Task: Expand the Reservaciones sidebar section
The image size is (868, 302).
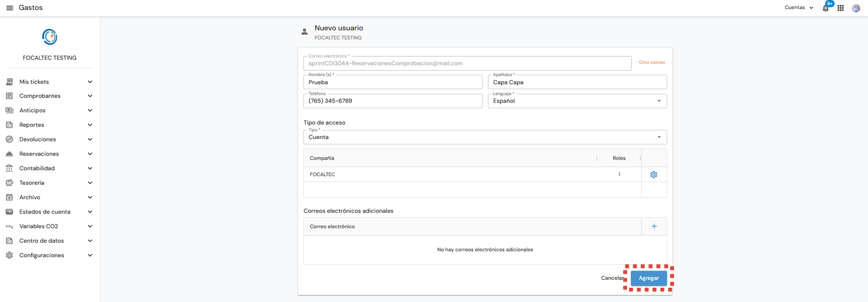Action: (x=49, y=154)
